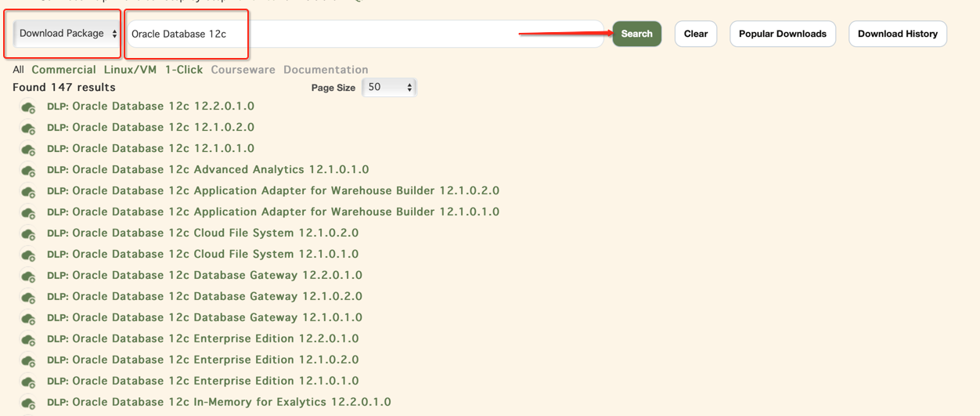Click download icon for Oracle Database 12c 12.2.0.1.0

pyautogui.click(x=28, y=107)
